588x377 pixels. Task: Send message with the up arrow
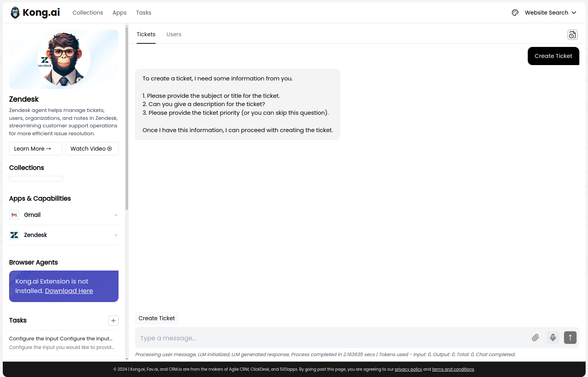(570, 338)
